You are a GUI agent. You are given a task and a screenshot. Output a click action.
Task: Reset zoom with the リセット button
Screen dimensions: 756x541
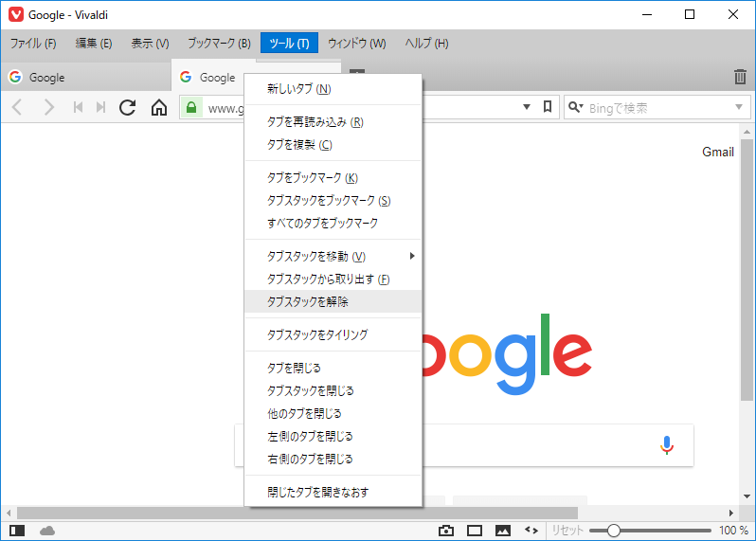coord(567,531)
